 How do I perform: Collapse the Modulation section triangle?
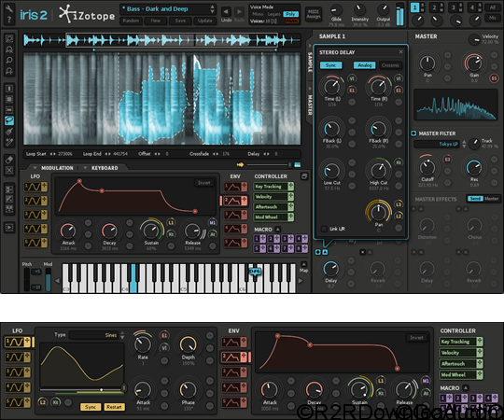point(35,168)
